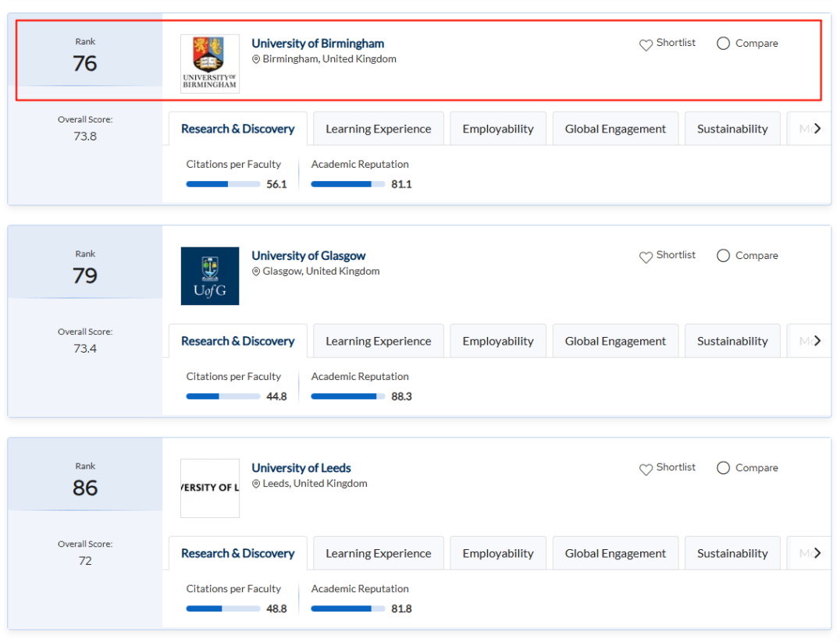
Task: Click the Glasgow, United Kingdom location text
Action: tap(321, 271)
